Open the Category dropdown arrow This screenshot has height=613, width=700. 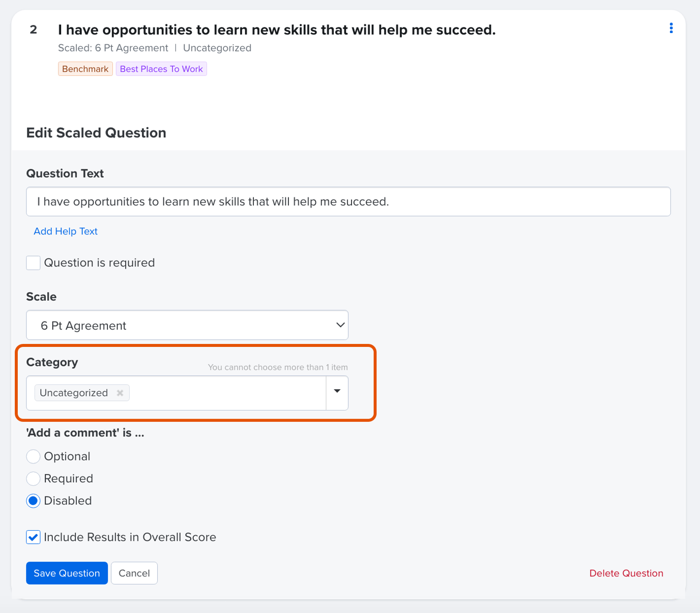pos(337,392)
